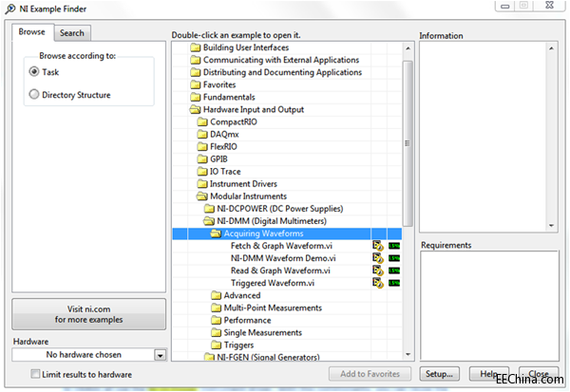Click the Advanced folder icon
The image size is (570, 392).
(x=217, y=295)
